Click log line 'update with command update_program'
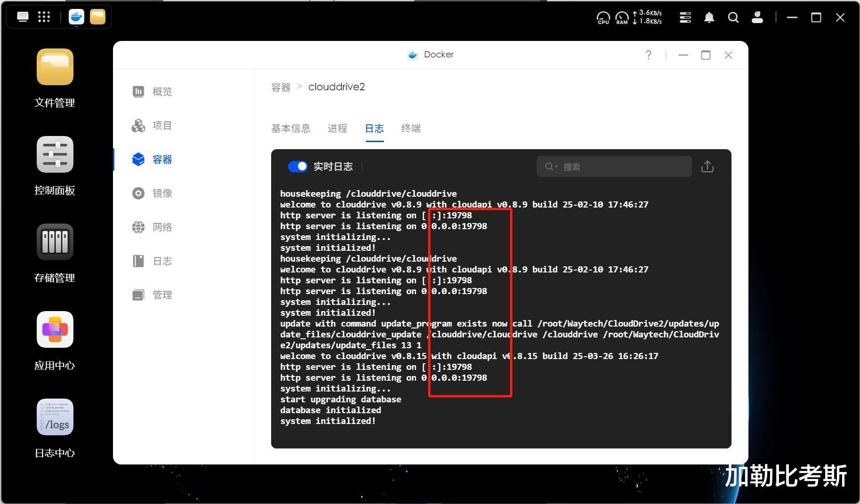This screenshot has width=860, height=504. [499, 335]
